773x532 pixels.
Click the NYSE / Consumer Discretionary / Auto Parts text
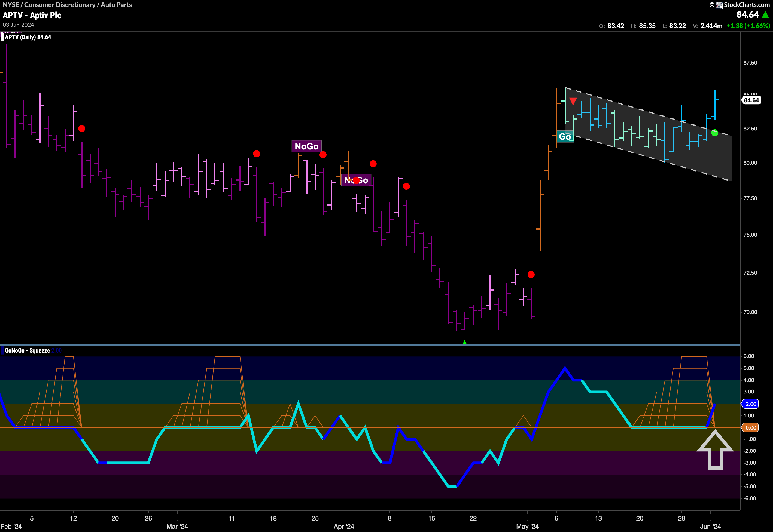pyautogui.click(x=67, y=5)
